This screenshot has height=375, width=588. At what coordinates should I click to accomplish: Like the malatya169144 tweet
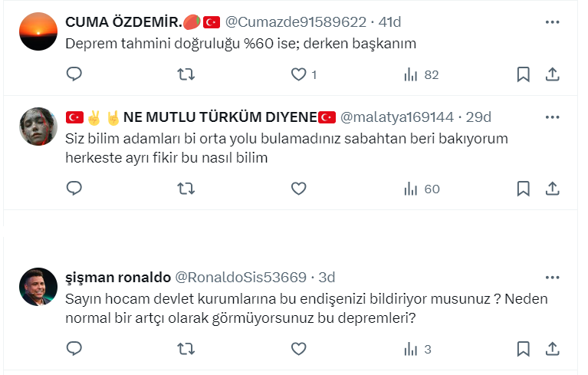pos(299,189)
